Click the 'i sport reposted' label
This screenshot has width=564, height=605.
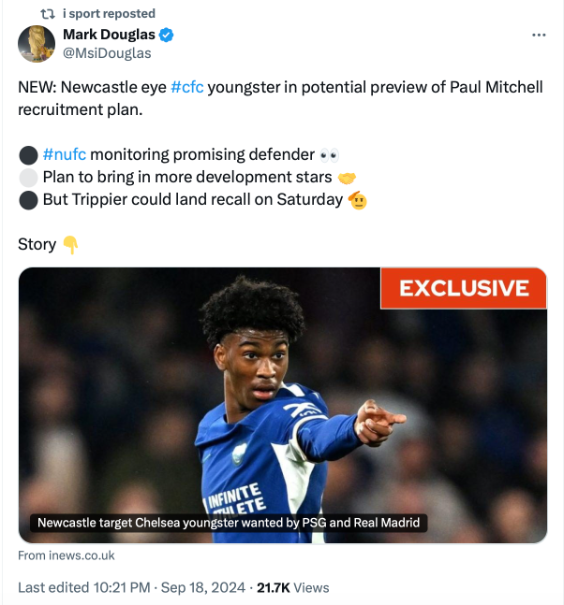click(x=109, y=14)
